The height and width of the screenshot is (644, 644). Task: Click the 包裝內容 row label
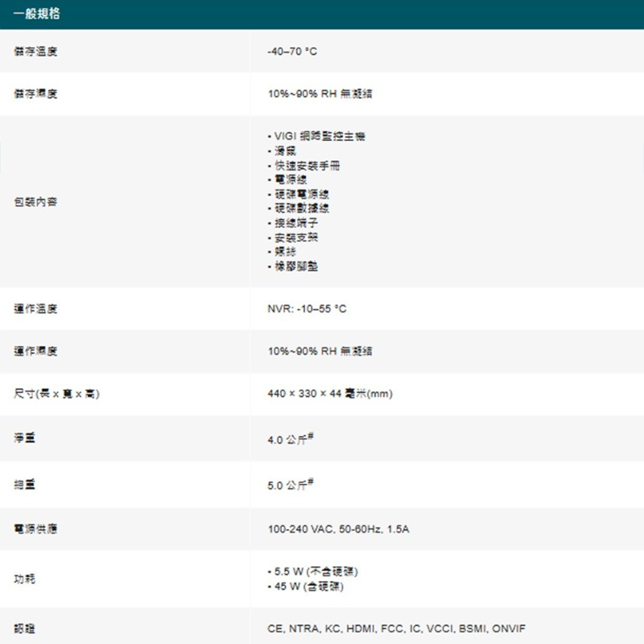35,202
